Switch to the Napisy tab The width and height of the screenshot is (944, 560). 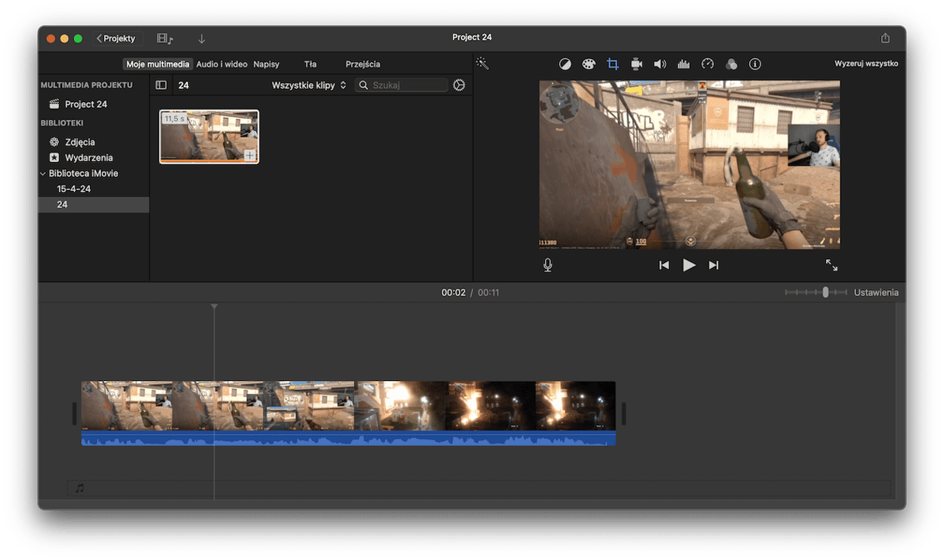266,64
